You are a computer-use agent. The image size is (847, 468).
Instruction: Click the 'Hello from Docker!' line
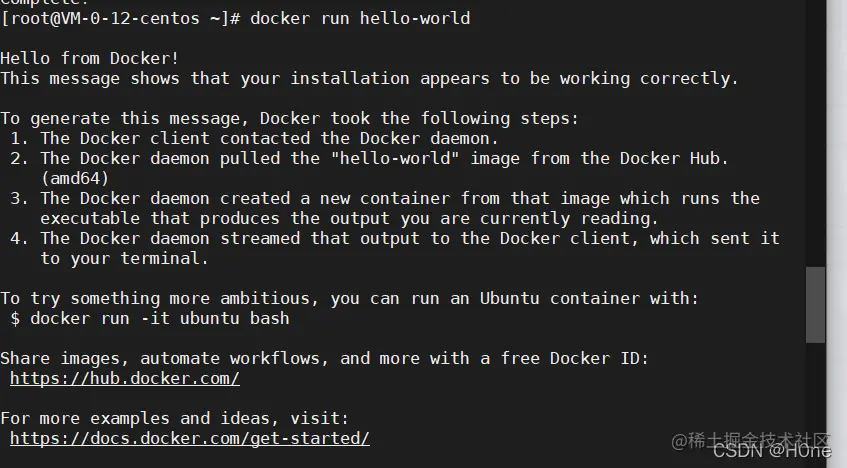click(x=90, y=58)
